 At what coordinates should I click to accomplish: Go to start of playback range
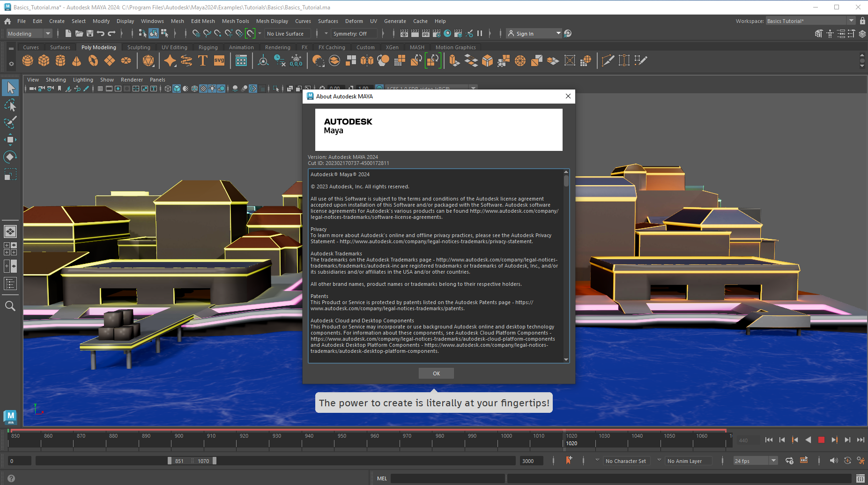point(769,440)
